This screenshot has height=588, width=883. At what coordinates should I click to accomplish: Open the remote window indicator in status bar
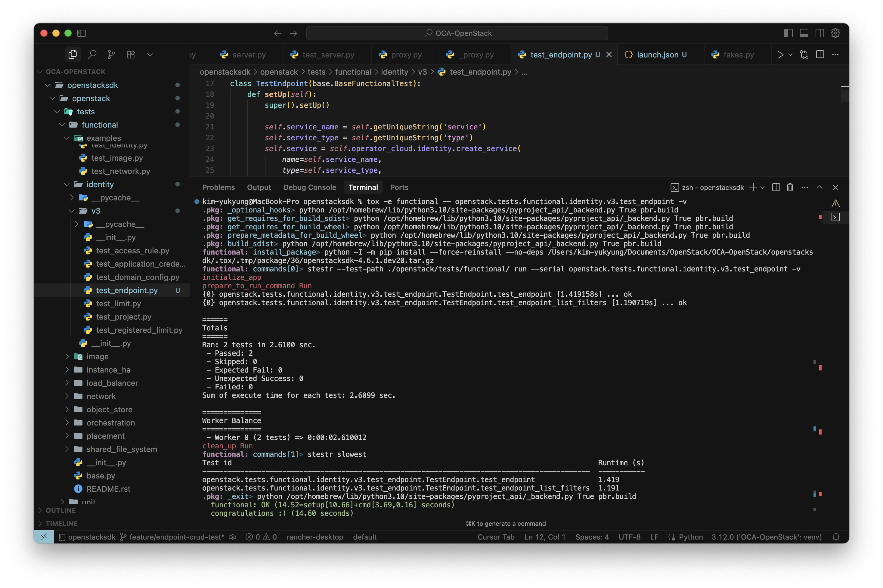coord(44,537)
